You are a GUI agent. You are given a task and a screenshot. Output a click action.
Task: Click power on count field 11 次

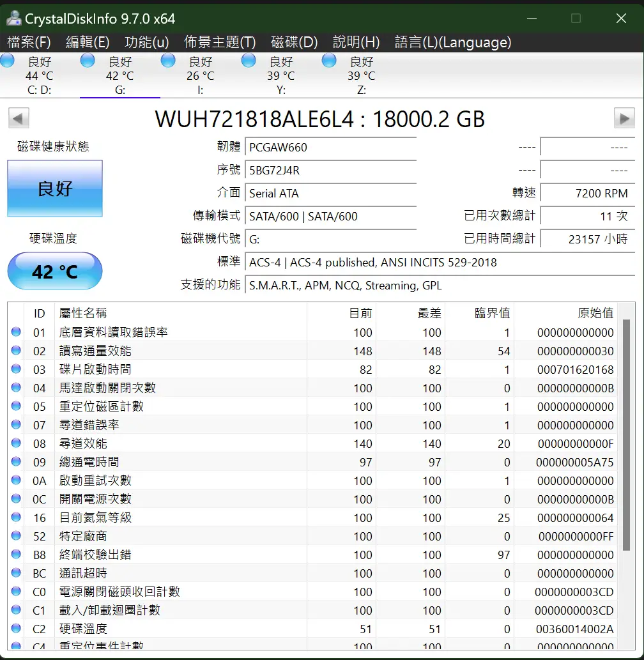[x=587, y=217]
